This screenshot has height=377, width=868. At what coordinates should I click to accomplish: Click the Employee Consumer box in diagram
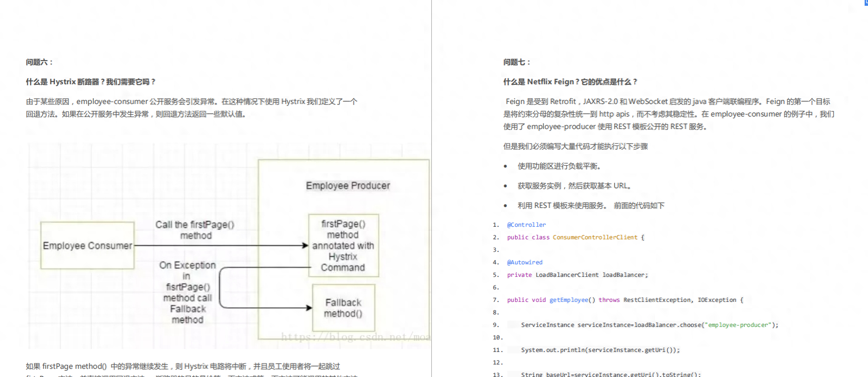pyautogui.click(x=88, y=246)
